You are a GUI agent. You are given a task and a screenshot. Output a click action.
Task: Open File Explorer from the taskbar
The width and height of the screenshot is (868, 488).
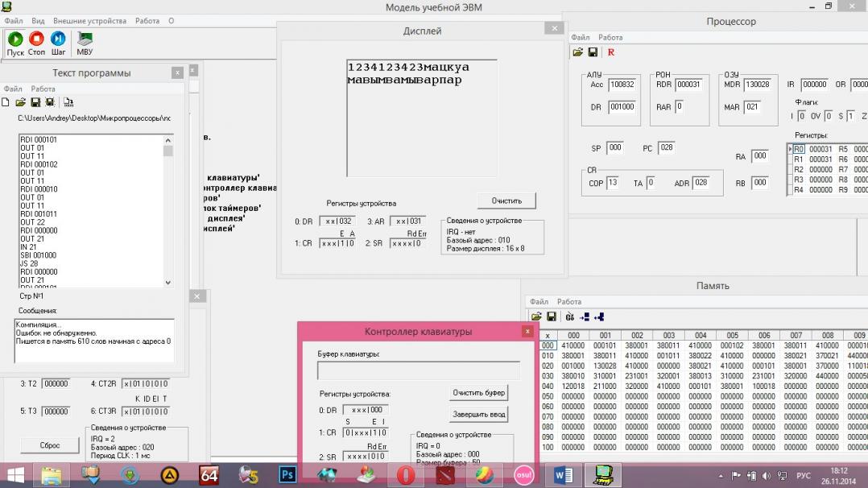coord(52,475)
